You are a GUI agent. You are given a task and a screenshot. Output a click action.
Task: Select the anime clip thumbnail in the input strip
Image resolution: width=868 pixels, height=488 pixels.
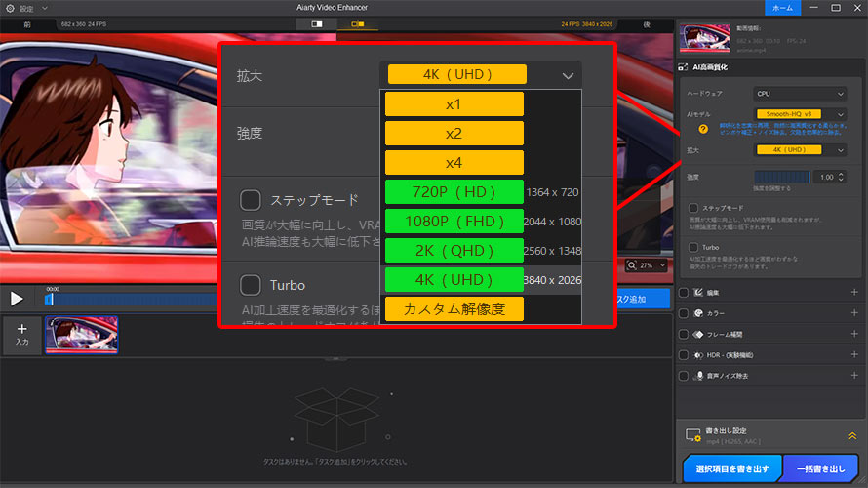tap(81, 335)
